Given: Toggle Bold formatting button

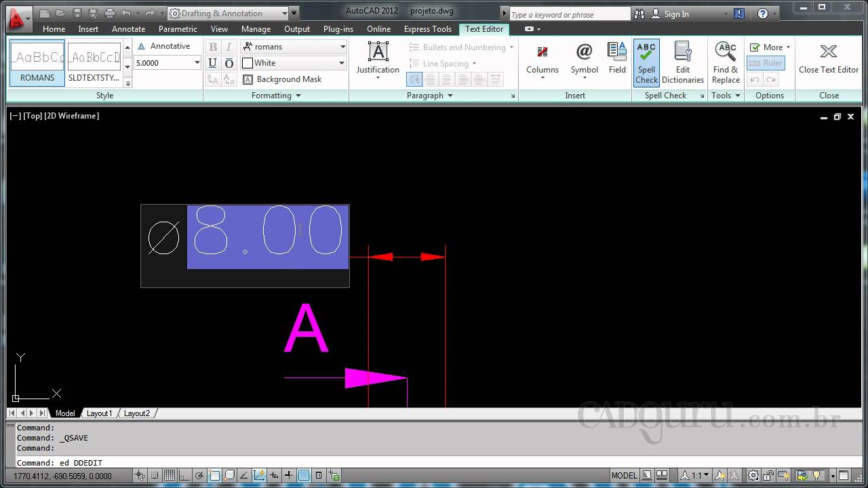Looking at the screenshot, I should point(213,47).
